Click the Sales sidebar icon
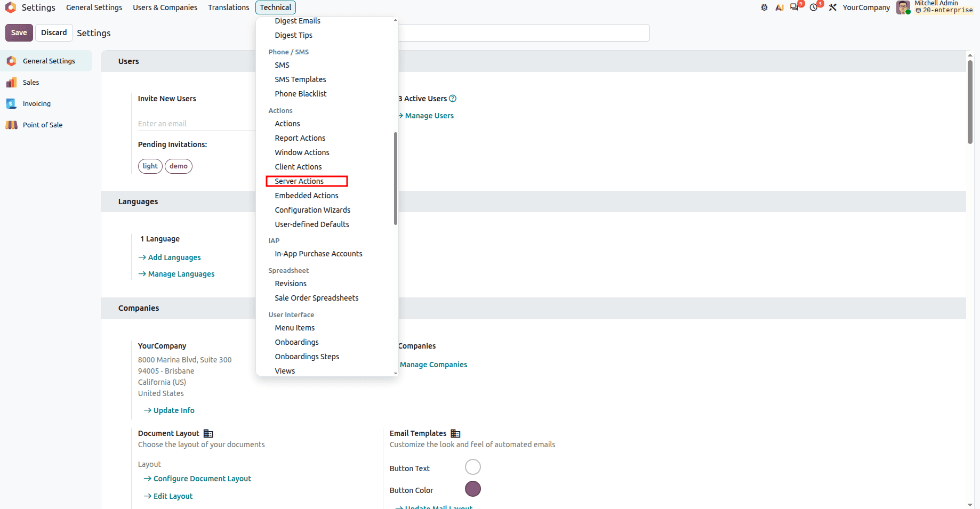 [x=11, y=82]
